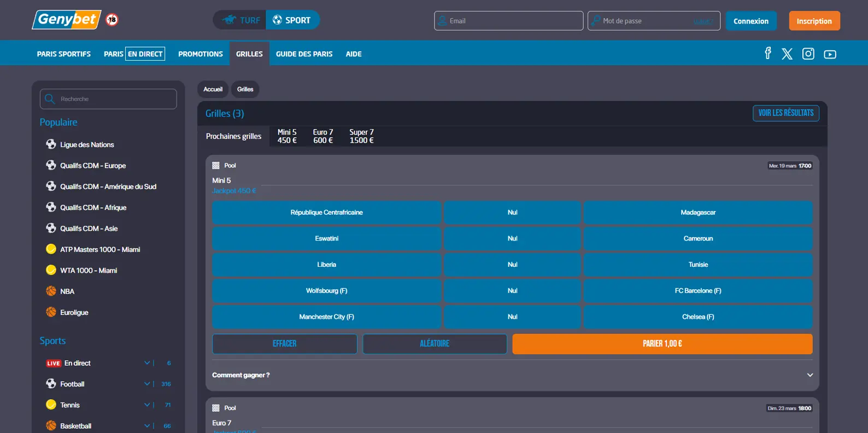Focus the Recherche search field
868x433 pixels.
[108, 99]
